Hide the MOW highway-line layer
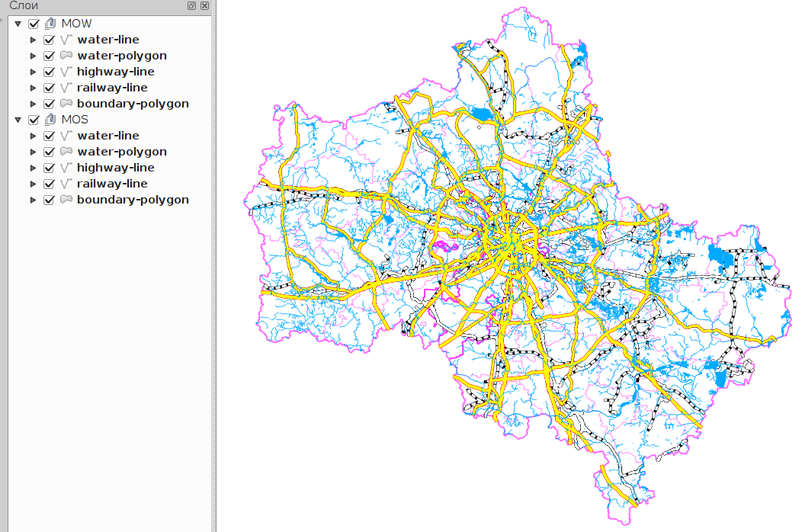 pyautogui.click(x=49, y=72)
